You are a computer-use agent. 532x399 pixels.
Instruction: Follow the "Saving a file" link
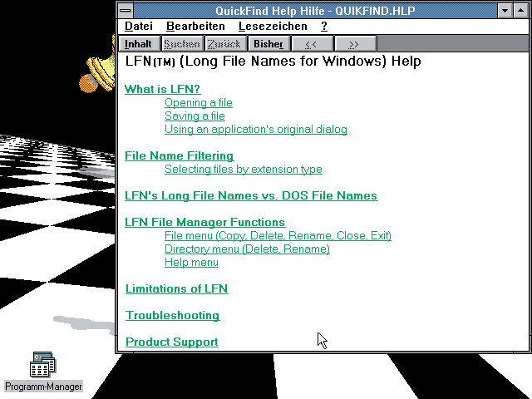195,116
